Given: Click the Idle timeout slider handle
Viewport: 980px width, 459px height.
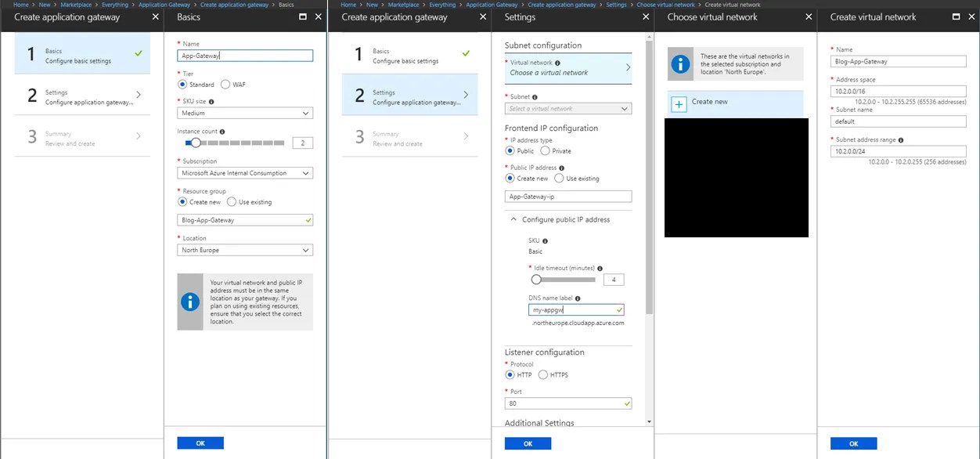Looking at the screenshot, I should (536, 280).
